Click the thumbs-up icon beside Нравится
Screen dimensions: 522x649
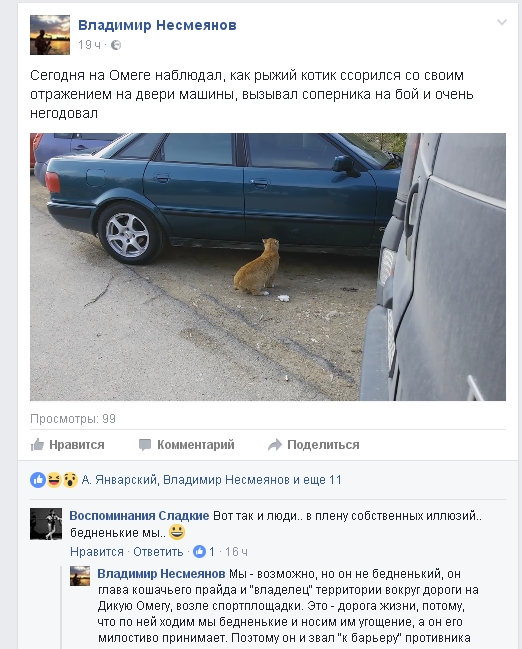pyautogui.click(x=37, y=445)
